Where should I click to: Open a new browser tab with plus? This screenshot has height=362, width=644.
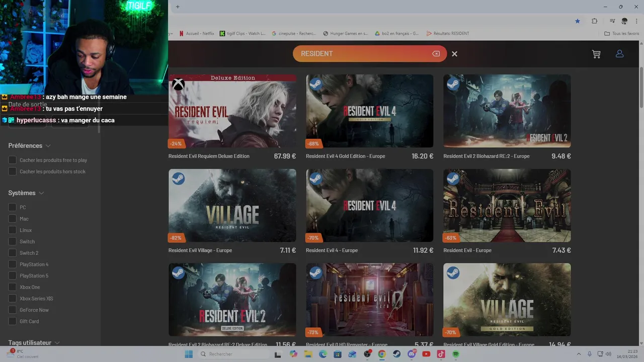point(178,7)
